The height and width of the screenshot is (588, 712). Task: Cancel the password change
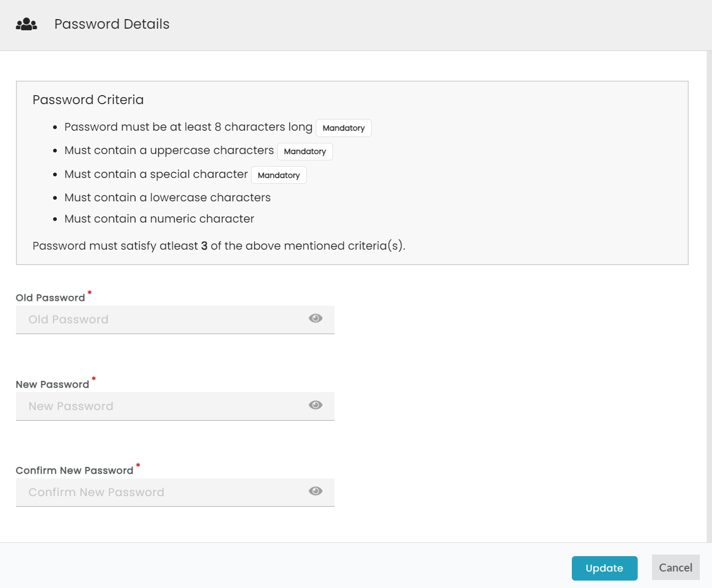pyautogui.click(x=675, y=568)
